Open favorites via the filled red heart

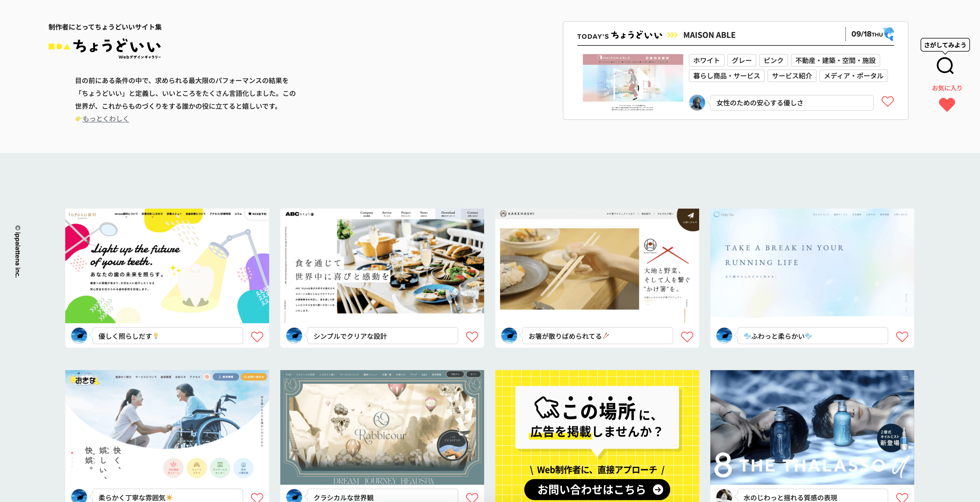(947, 104)
